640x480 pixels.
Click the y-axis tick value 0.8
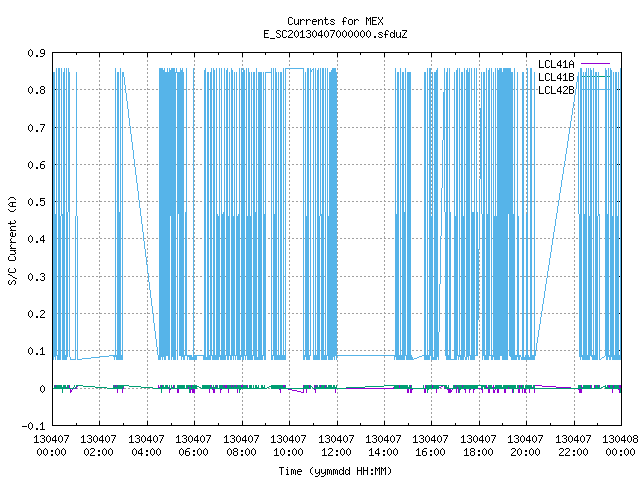[x=36, y=90]
